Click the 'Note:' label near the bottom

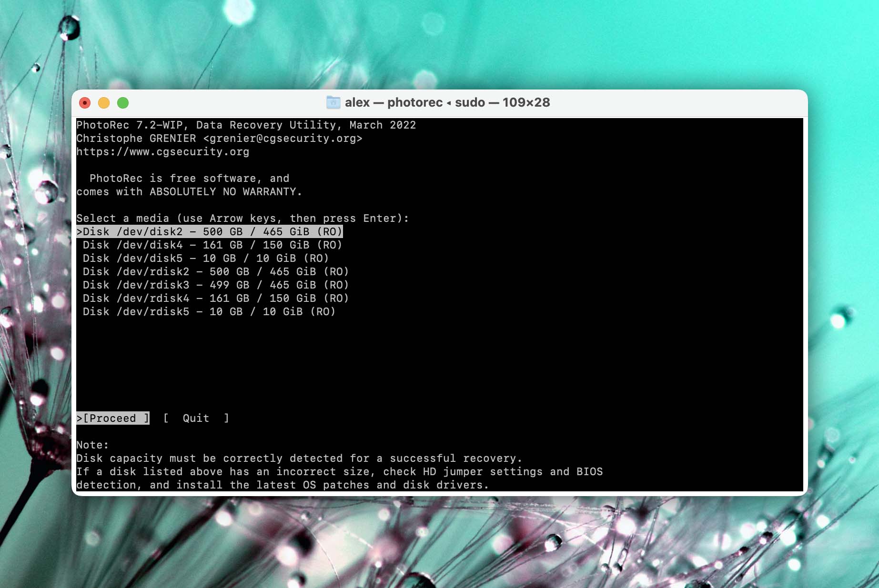92,445
